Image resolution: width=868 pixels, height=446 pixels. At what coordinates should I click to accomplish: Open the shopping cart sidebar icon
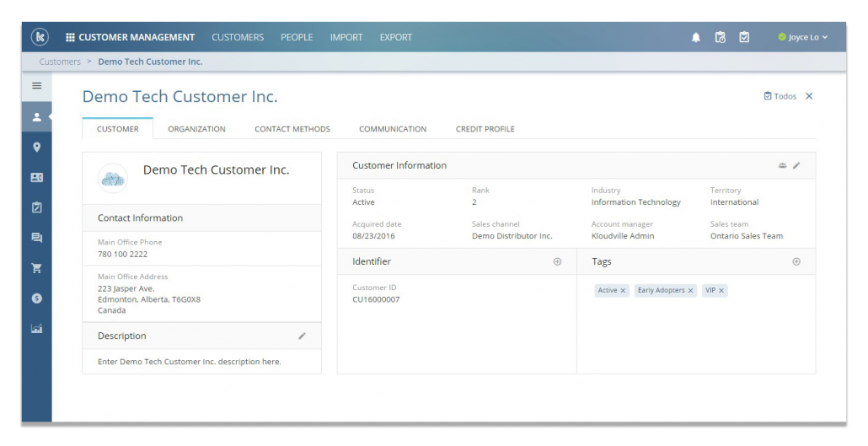tap(36, 268)
